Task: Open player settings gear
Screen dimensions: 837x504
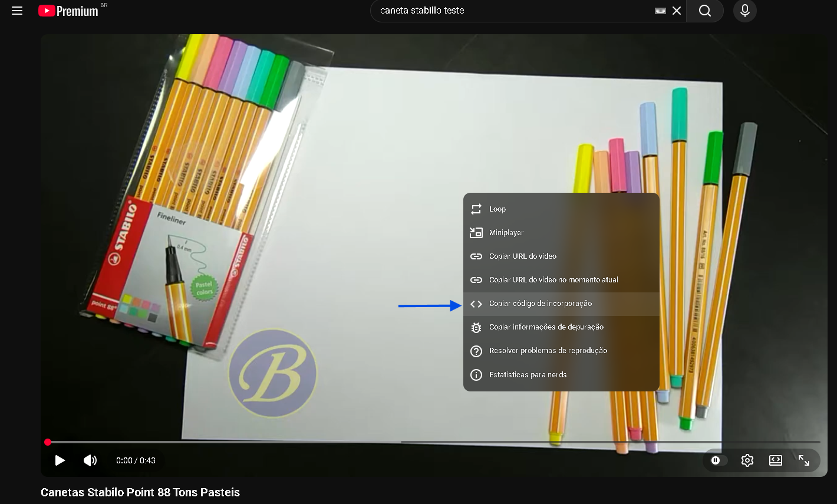Action: click(x=747, y=460)
